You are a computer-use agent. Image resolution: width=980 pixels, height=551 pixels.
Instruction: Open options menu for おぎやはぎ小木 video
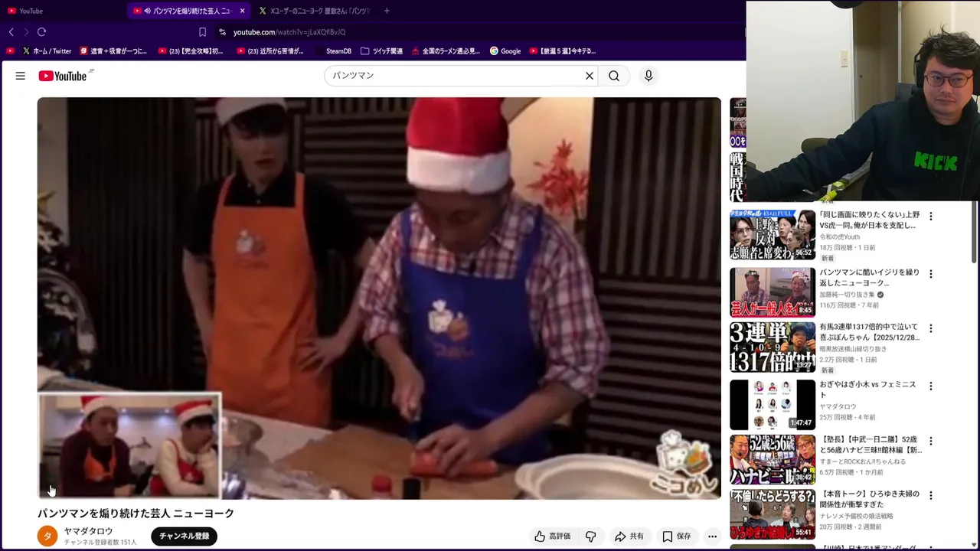point(931,386)
